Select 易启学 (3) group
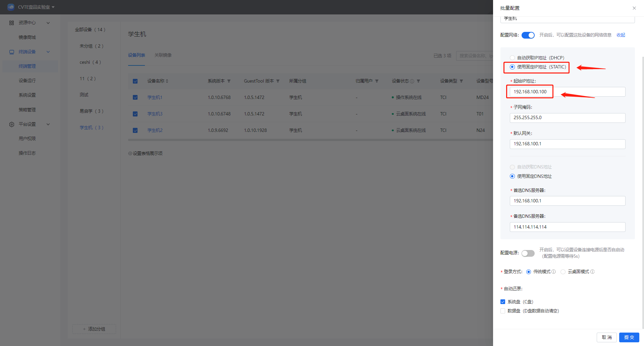The height and width of the screenshot is (346, 644). (92, 111)
